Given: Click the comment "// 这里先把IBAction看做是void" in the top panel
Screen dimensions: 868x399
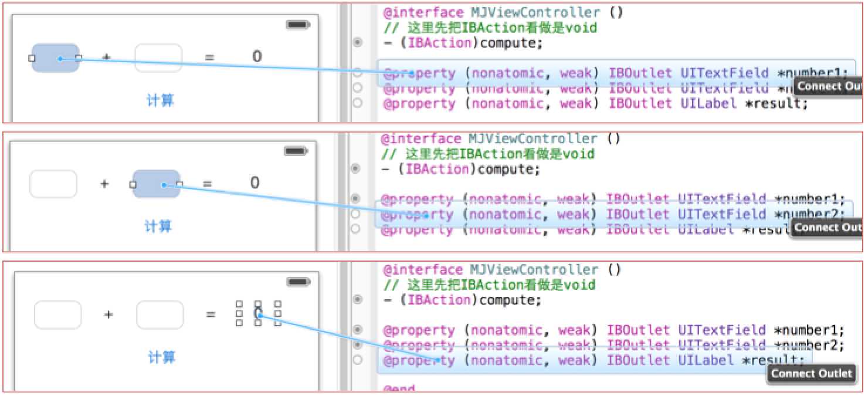Looking at the screenshot, I should (490, 28).
